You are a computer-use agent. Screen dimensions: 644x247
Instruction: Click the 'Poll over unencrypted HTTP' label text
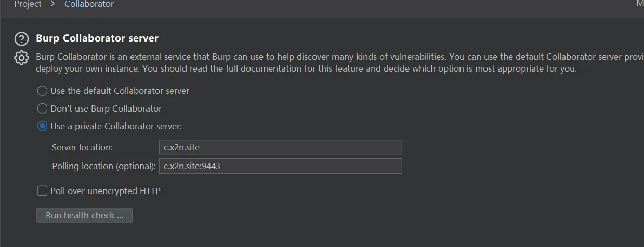[106, 191]
